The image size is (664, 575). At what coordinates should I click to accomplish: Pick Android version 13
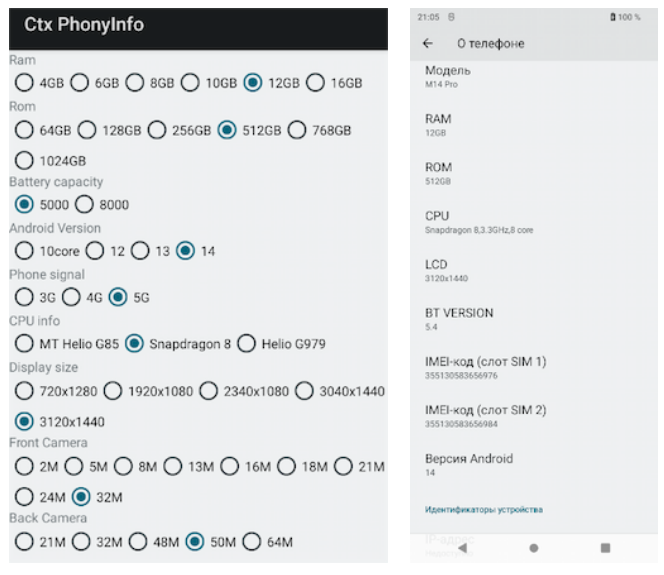140,251
